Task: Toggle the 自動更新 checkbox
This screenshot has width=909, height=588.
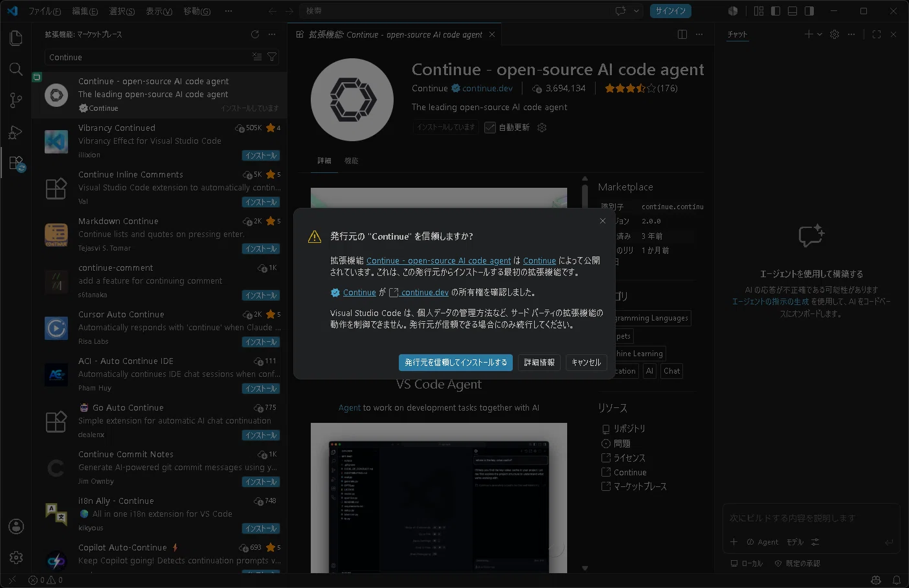Action: (490, 128)
